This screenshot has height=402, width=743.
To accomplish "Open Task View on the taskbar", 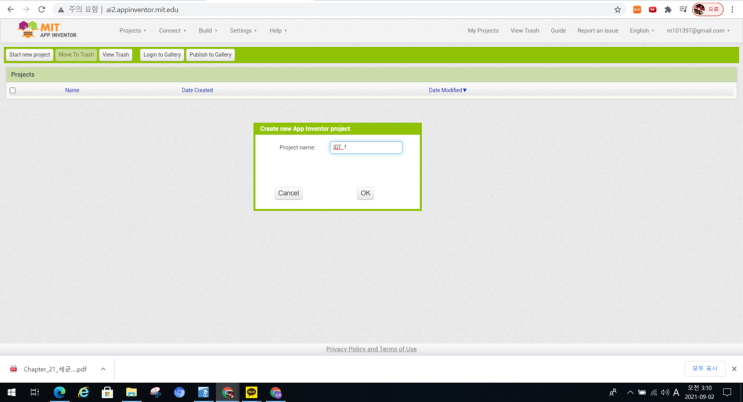I will [35, 392].
